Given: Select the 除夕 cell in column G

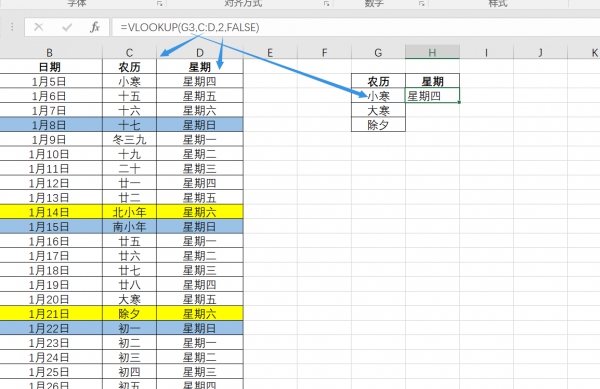Looking at the screenshot, I should click(378, 125).
